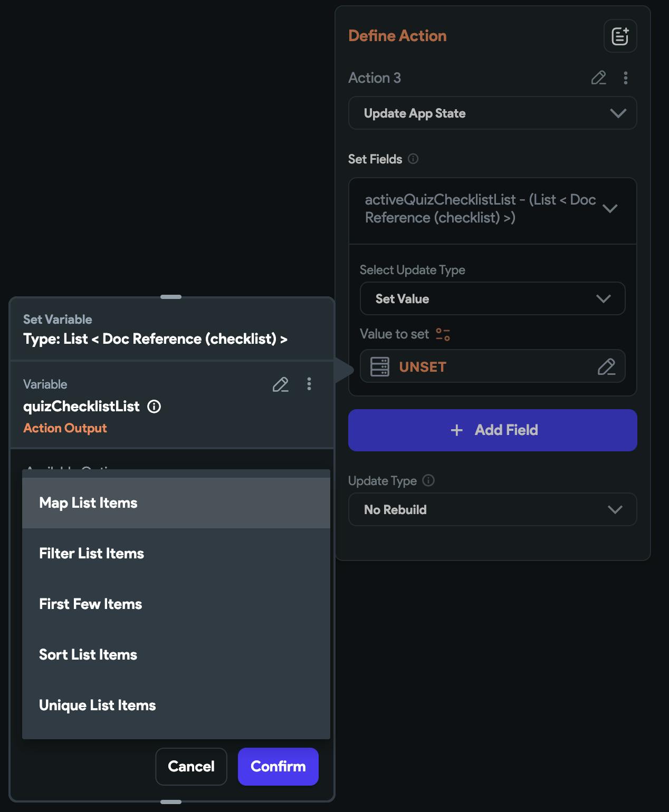Screen dimensions: 669x812
Task: Open the Set Value update type dropdown
Action: click(492, 299)
